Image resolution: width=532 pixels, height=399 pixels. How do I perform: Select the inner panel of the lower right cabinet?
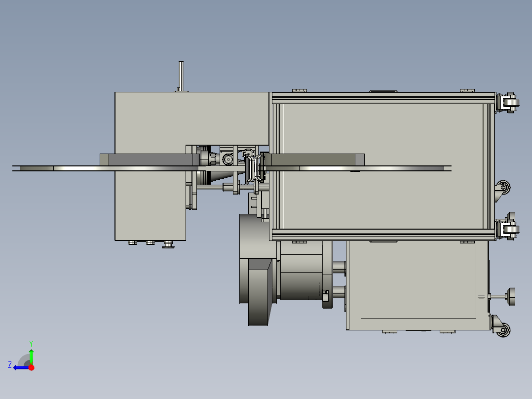(418, 279)
